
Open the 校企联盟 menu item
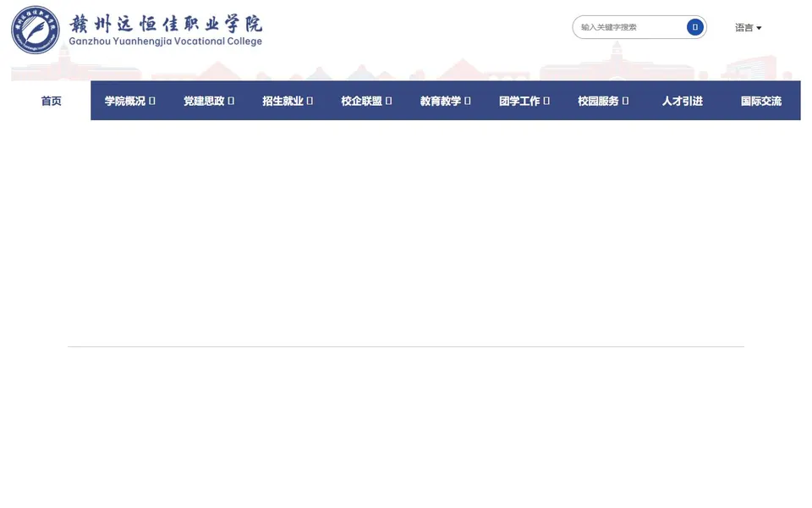point(361,101)
